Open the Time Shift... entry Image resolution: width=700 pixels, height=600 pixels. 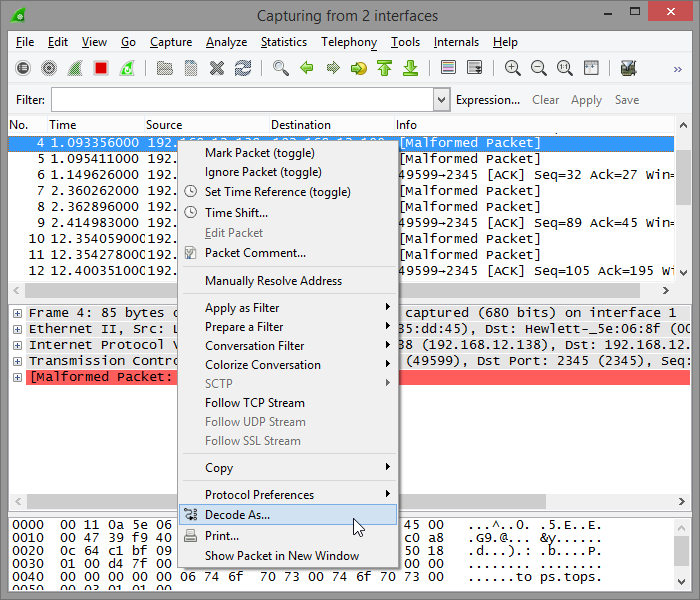point(288,212)
